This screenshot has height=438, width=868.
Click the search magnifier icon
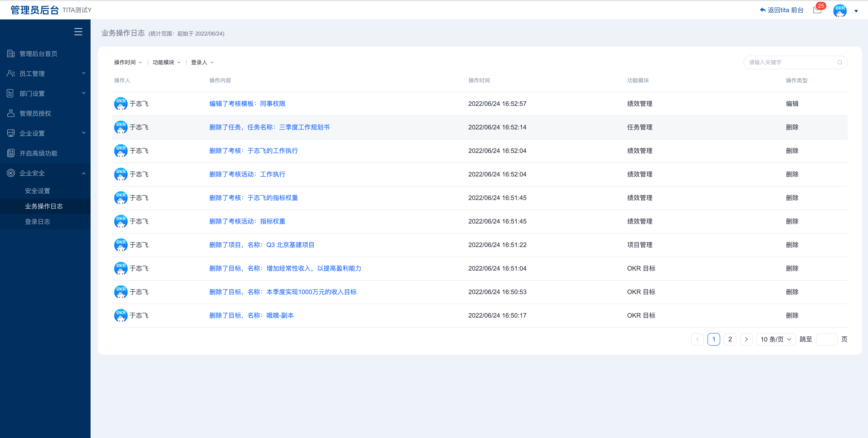(840, 62)
